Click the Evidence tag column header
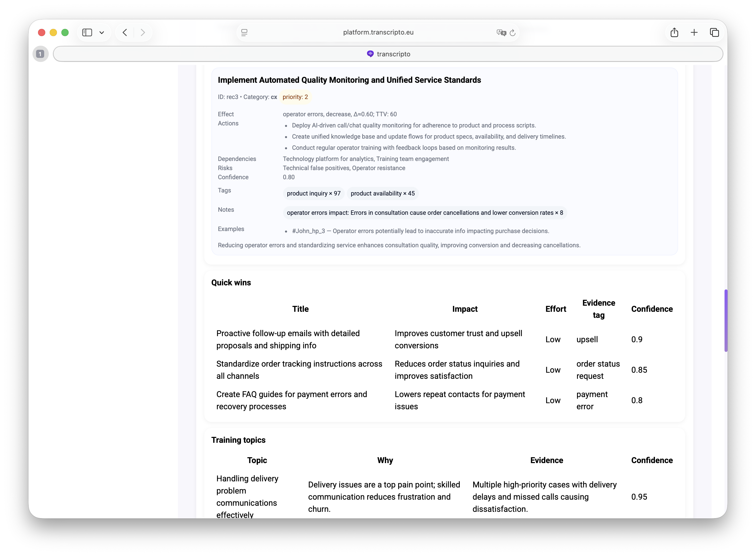This screenshot has height=556, width=756. [598, 309]
